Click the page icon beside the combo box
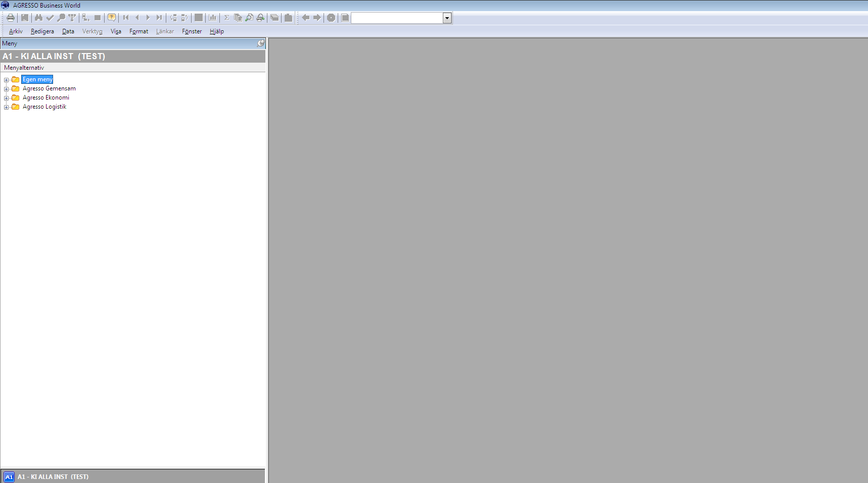Viewport: 868px width, 483px height. click(x=345, y=18)
